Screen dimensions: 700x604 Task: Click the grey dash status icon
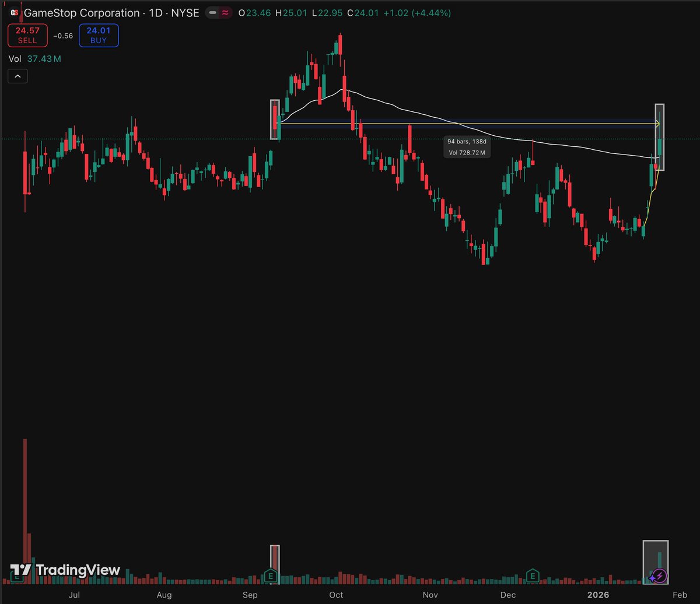tap(213, 12)
